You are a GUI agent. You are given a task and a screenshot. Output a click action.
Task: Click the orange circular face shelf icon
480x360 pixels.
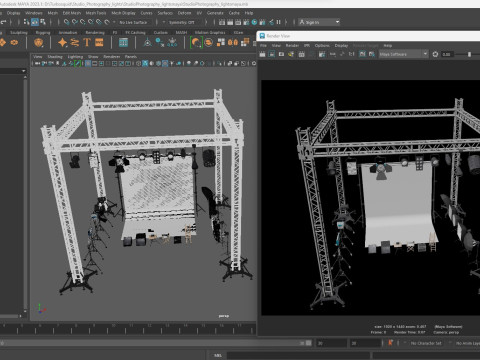coord(39,42)
